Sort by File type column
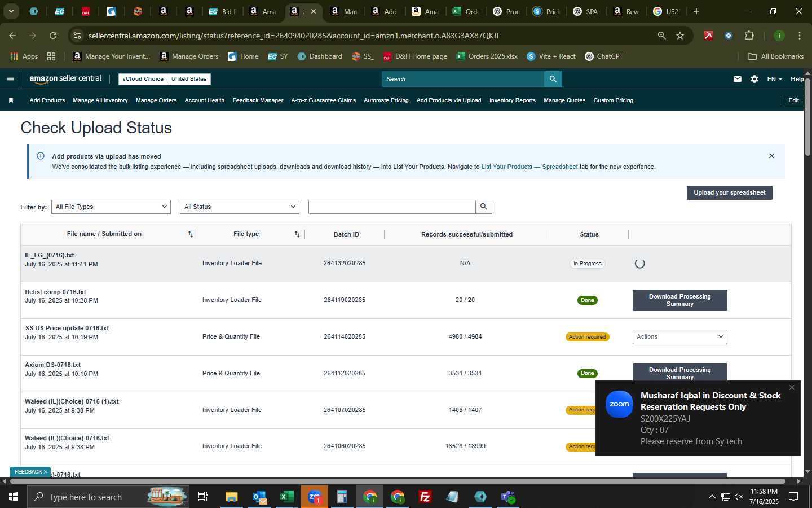The width and height of the screenshot is (812, 508). coord(297,234)
